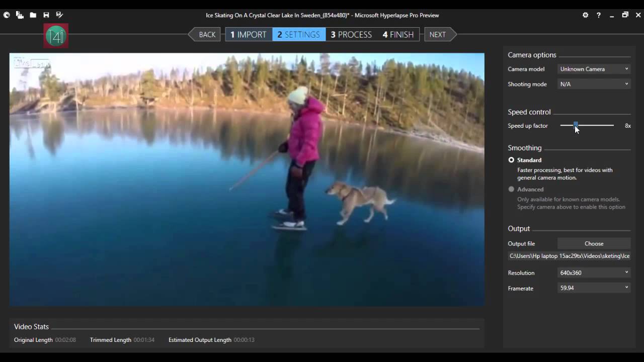
Task: Click the Save As icon
Action: pyautogui.click(x=59, y=15)
